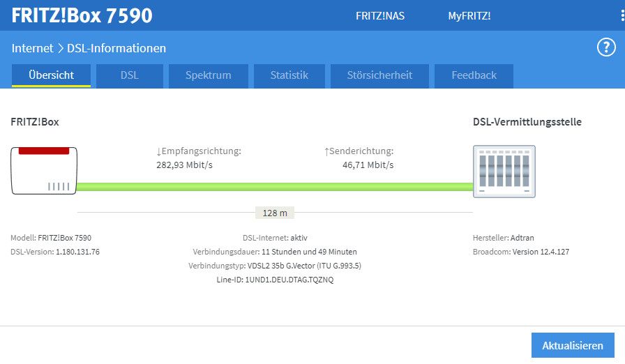Open the Störsicherheit tab
The image size is (625, 364).
[x=379, y=75]
